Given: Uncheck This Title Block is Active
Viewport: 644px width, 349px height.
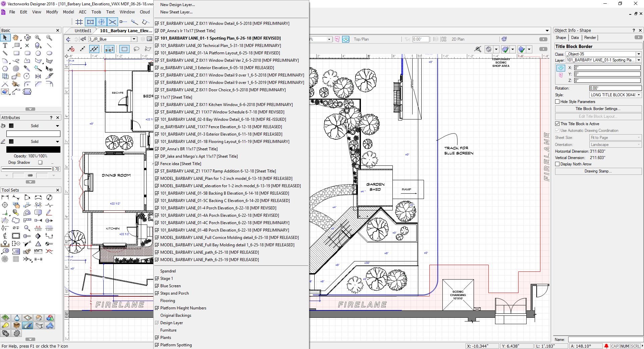Looking at the screenshot, I should pyautogui.click(x=557, y=124).
